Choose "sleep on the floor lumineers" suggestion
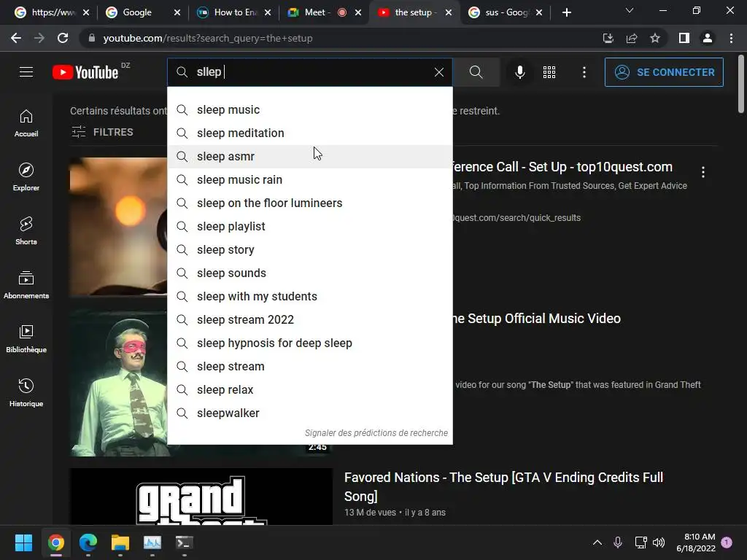 point(310,203)
